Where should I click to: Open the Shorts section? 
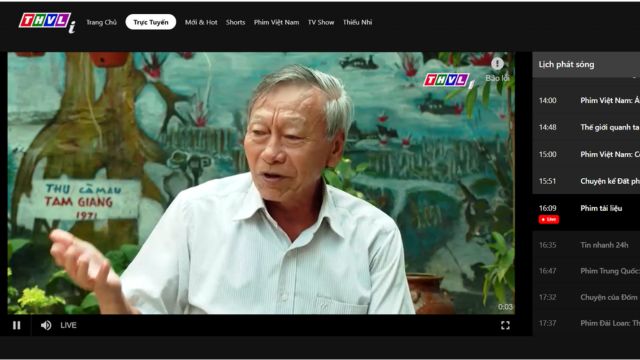point(236,22)
